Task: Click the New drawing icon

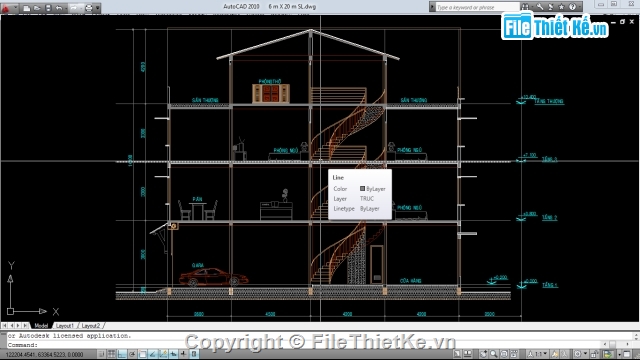Action: 27,8
